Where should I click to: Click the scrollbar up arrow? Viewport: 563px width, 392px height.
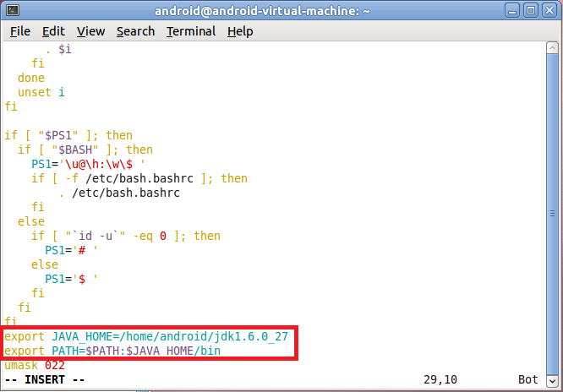coord(552,48)
